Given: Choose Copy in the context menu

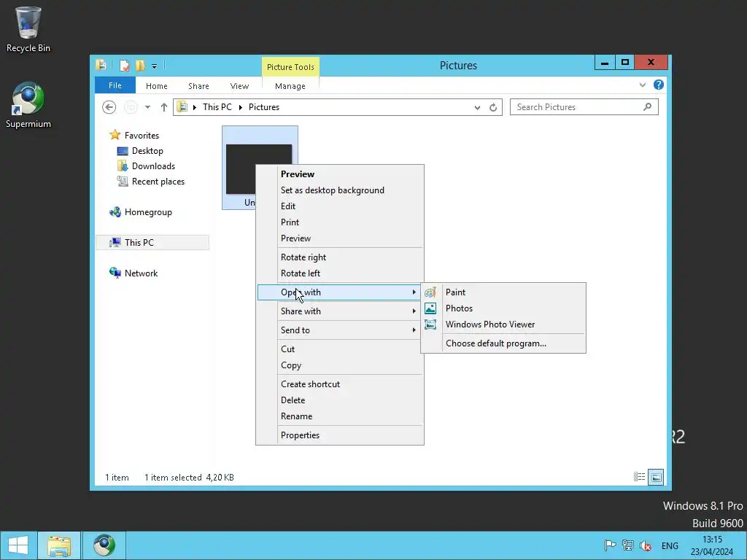Looking at the screenshot, I should (340, 365).
